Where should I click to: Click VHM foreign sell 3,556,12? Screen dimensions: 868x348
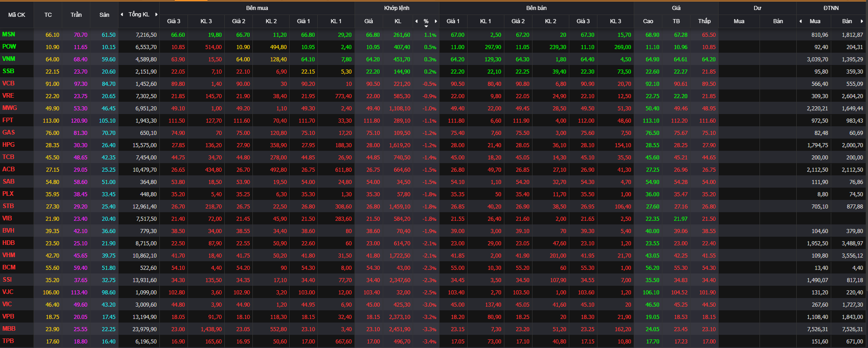coord(852,256)
